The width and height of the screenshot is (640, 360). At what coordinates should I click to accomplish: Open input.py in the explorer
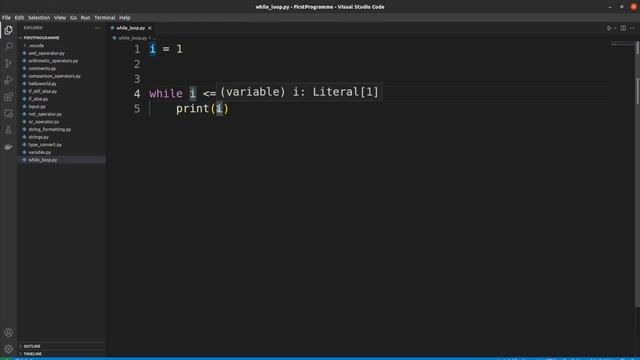click(37, 107)
